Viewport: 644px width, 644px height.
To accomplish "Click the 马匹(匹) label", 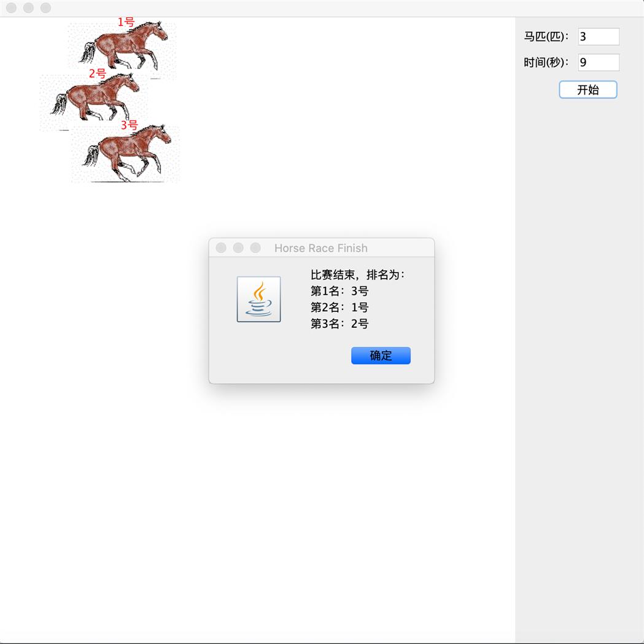I will 546,37.
